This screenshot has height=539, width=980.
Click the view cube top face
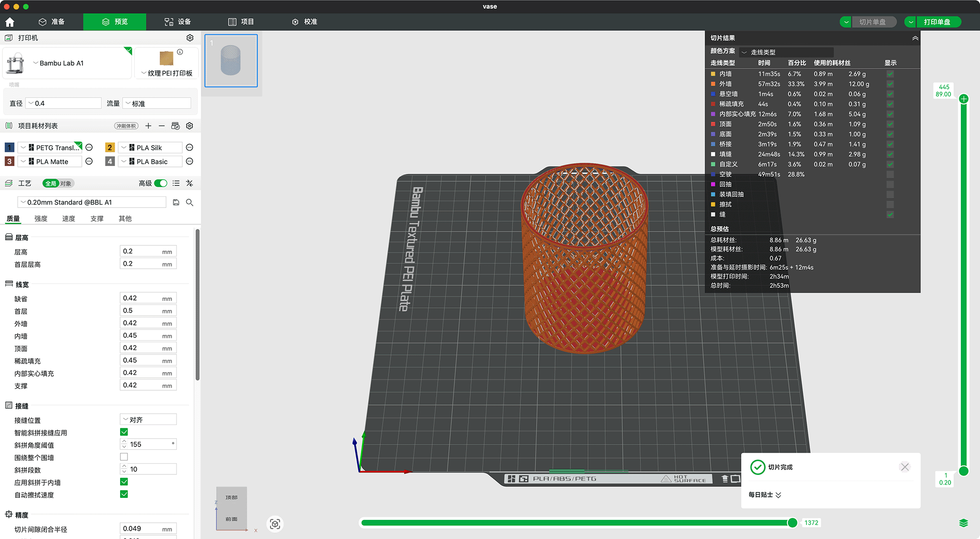231,497
